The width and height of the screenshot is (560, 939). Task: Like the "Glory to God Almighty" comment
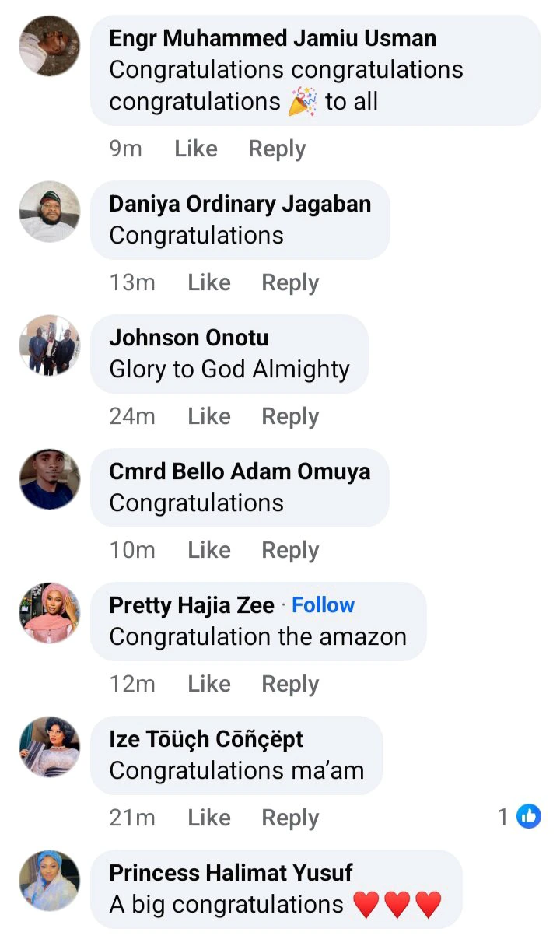(208, 416)
